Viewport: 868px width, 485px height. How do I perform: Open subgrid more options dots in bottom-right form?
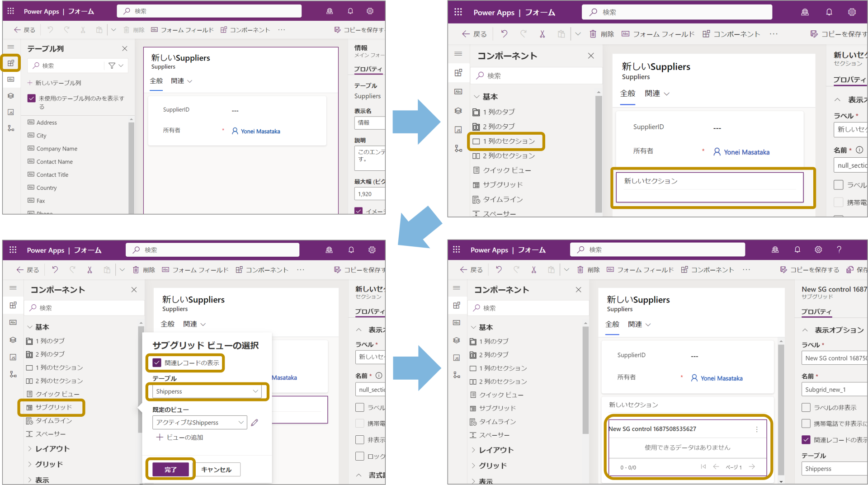(x=757, y=429)
